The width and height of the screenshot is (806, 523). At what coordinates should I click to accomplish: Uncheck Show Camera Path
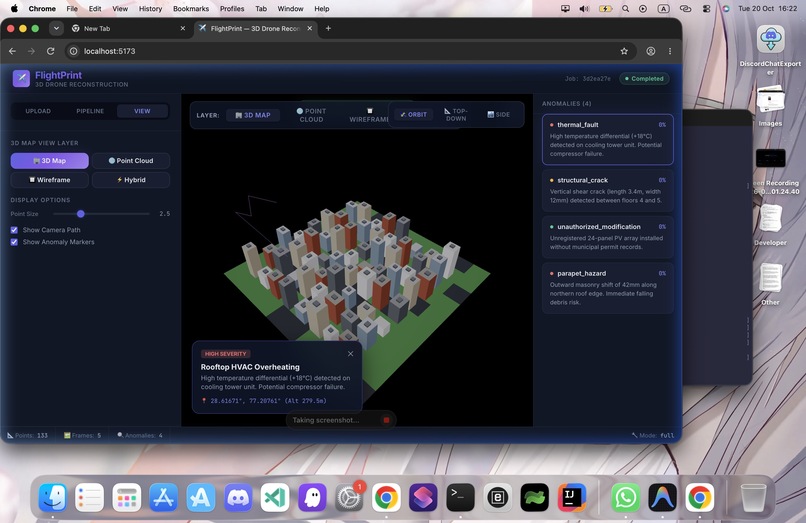coord(14,230)
